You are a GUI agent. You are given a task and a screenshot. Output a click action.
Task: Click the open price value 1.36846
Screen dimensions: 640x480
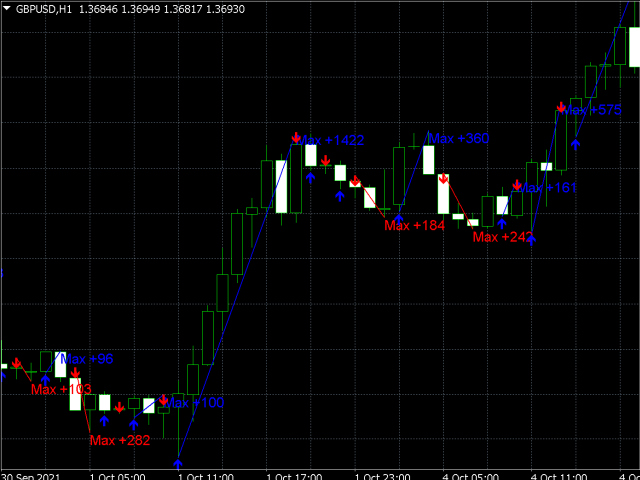98,9
